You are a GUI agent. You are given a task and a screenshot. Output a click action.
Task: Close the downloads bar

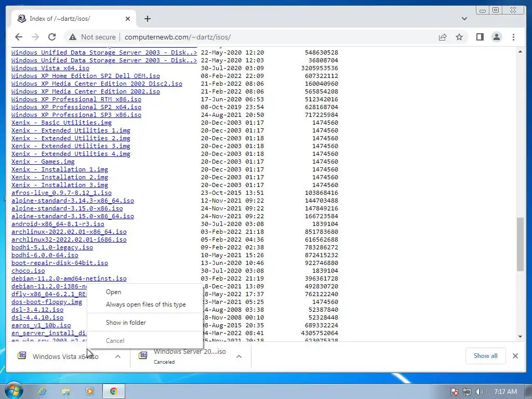tap(515, 355)
